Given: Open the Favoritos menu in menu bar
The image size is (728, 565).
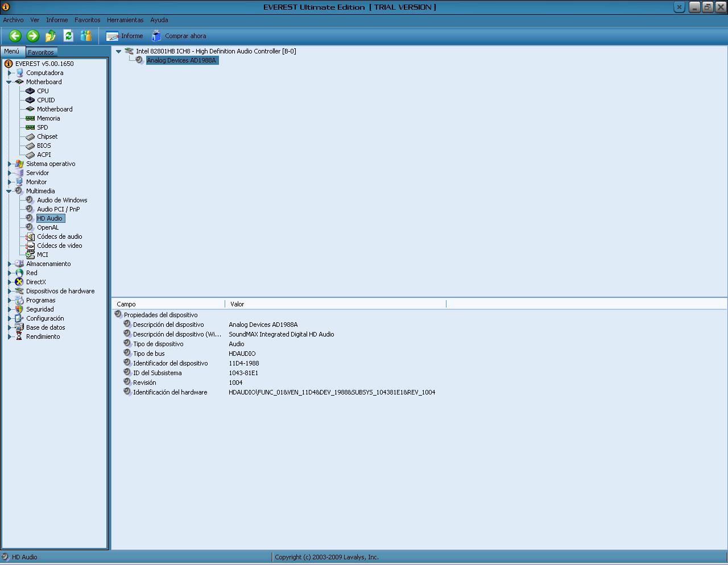Looking at the screenshot, I should 87,20.
